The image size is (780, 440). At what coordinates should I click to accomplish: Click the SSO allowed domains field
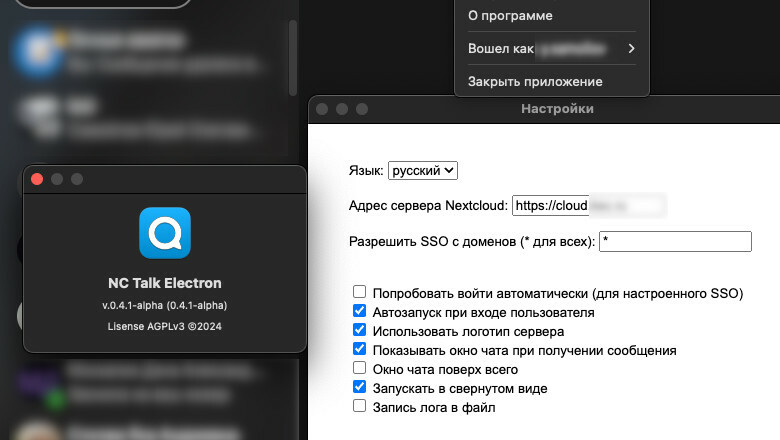coord(675,242)
